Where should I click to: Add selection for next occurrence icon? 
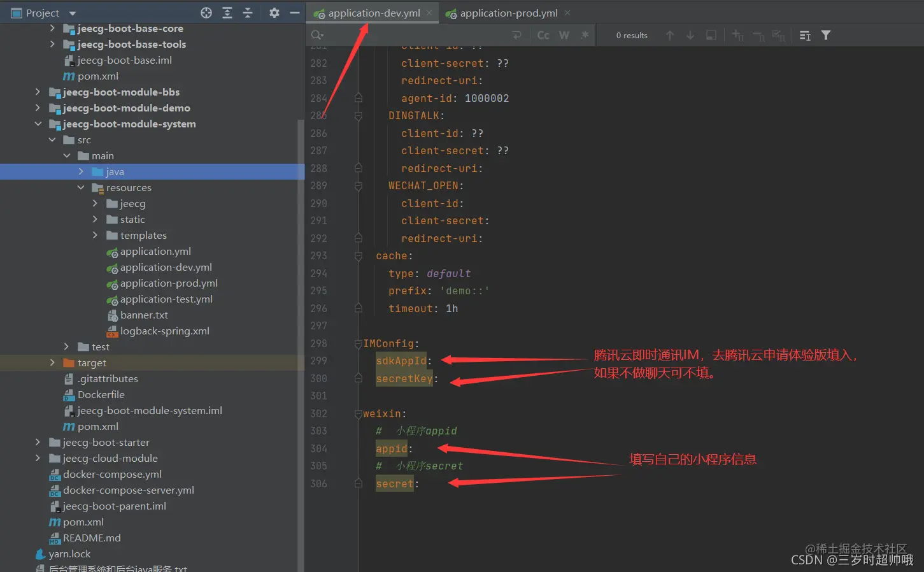(737, 35)
